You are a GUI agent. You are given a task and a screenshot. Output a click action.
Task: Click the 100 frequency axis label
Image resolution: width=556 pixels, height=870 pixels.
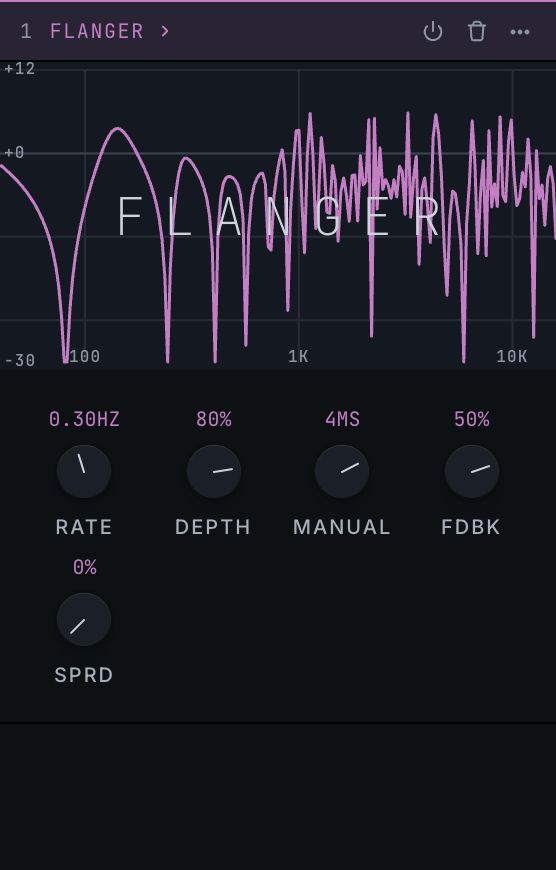coord(84,357)
